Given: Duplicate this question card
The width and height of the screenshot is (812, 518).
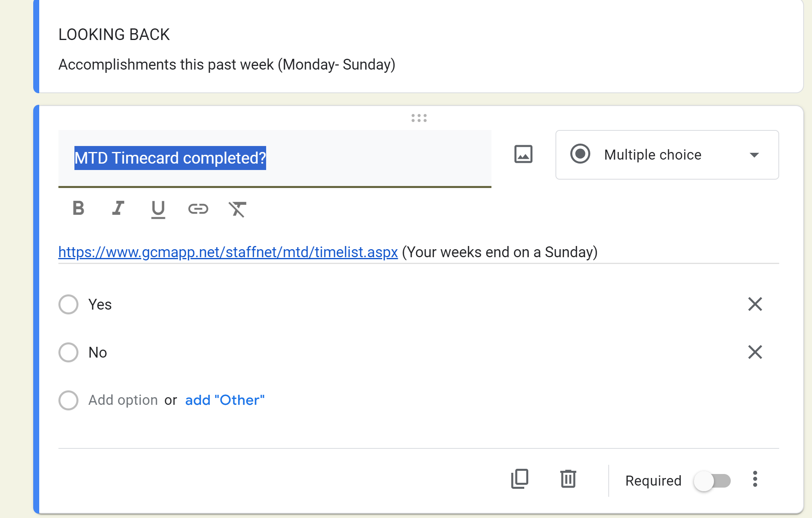Looking at the screenshot, I should pyautogui.click(x=519, y=479).
